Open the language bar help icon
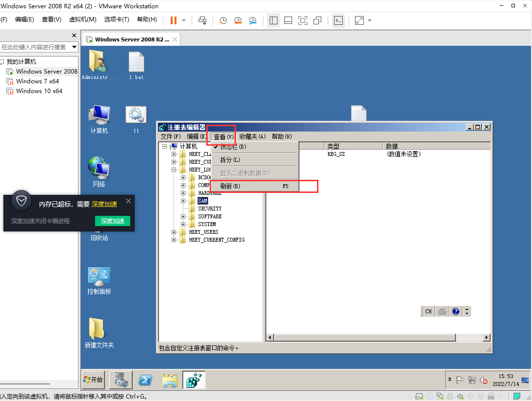This screenshot has height=401, width=532. pos(455,311)
